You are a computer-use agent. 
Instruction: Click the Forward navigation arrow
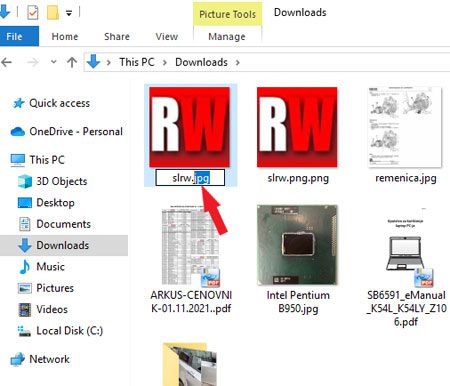point(32,62)
